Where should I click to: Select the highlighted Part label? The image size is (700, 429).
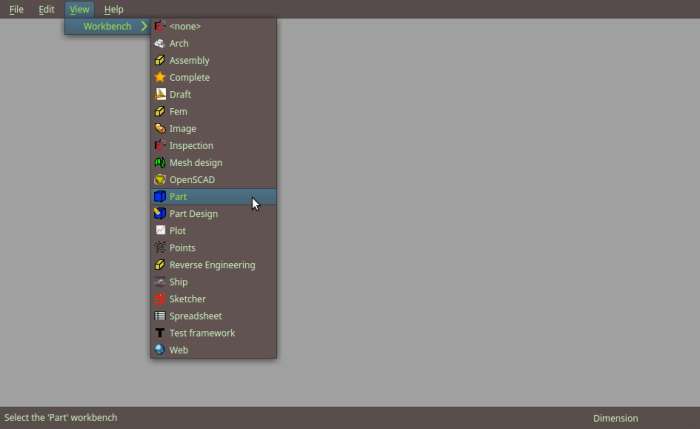(x=178, y=196)
